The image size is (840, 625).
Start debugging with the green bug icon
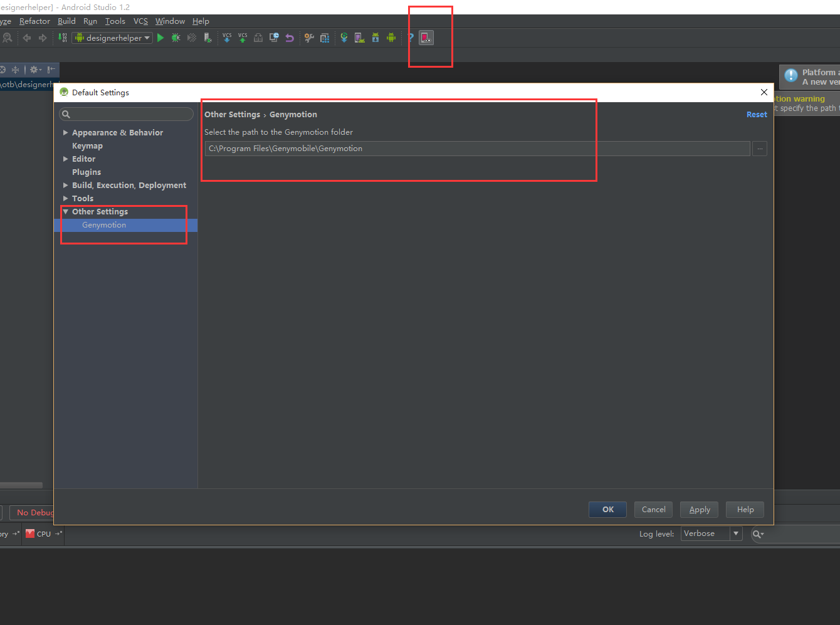[x=176, y=38]
